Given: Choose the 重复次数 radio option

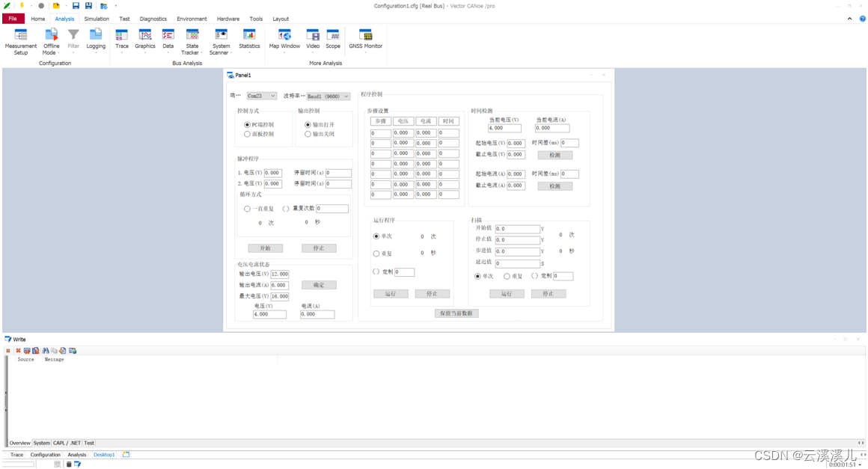Looking at the screenshot, I should tap(286, 209).
